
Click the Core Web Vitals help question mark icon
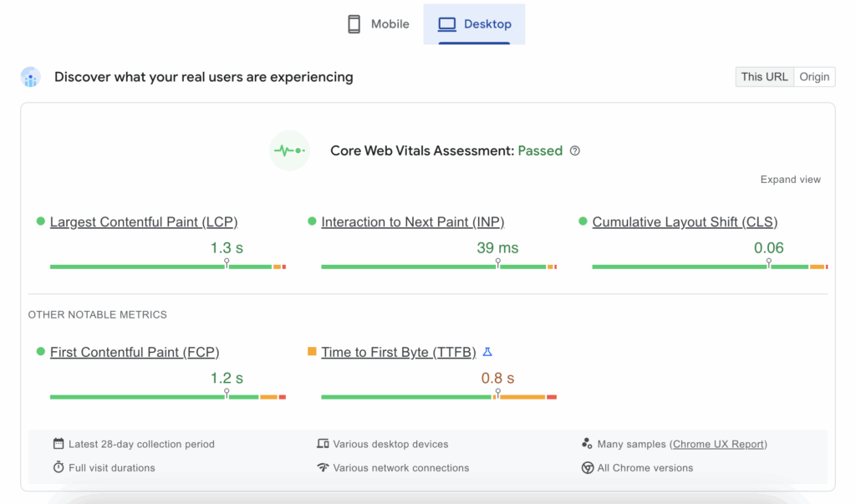pyautogui.click(x=574, y=151)
